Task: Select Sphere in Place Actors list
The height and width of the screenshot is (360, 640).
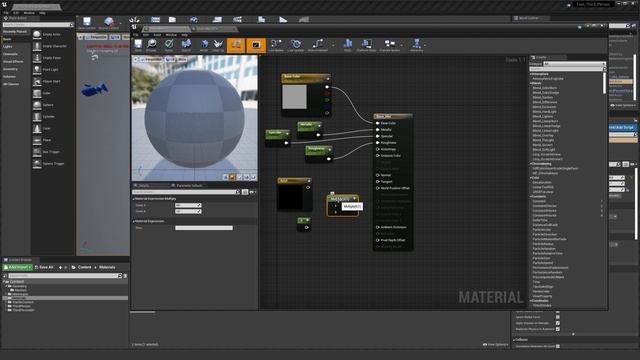Action: pos(47,105)
